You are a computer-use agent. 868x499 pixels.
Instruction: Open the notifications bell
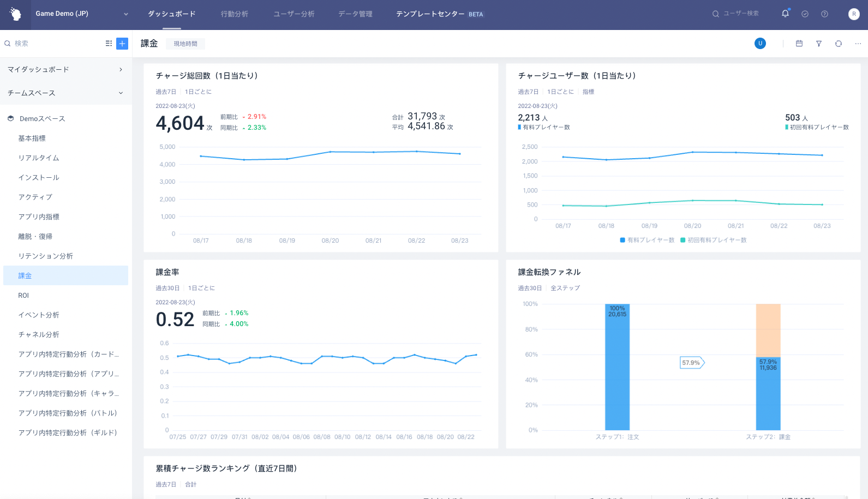tap(785, 14)
